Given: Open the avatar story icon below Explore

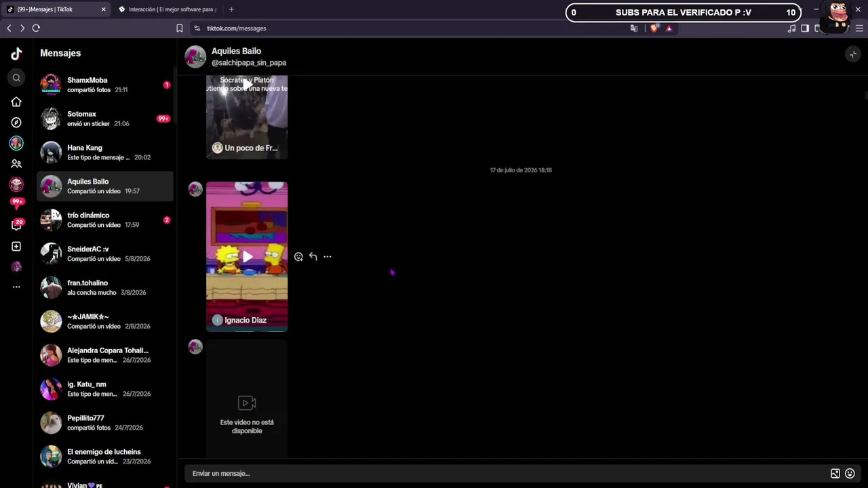Looking at the screenshot, I should click(x=16, y=143).
